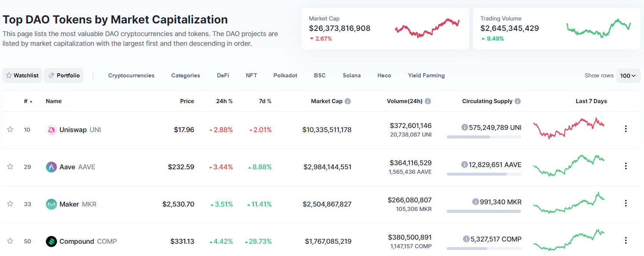644x256 pixels.
Task: Click the Market Cap info icon in header
Action: (348, 101)
